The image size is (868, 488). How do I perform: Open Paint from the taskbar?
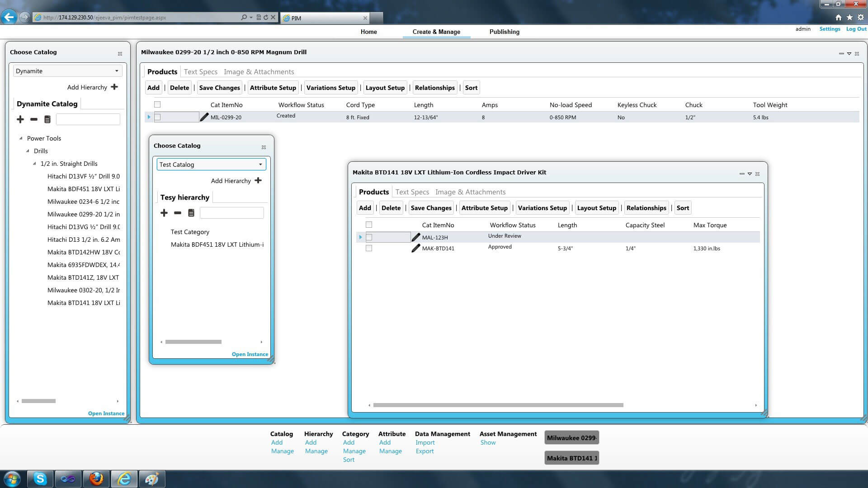tap(152, 479)
